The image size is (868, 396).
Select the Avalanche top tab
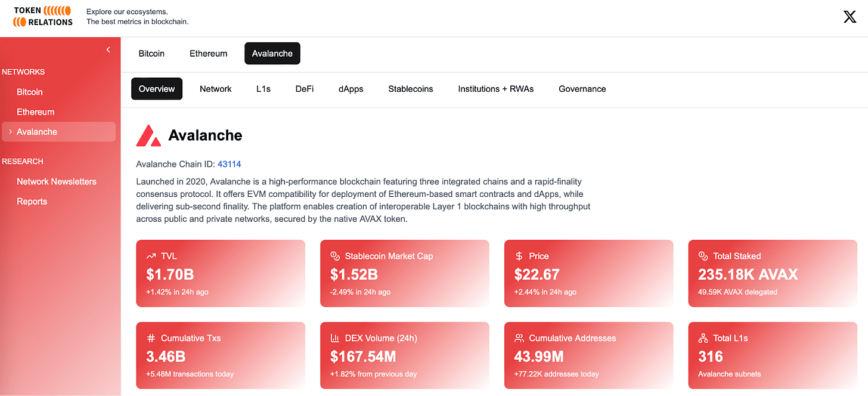tap(272, 54)
